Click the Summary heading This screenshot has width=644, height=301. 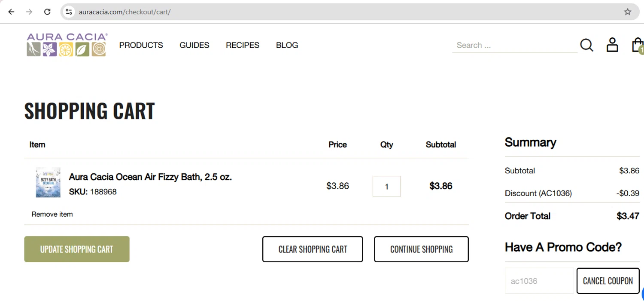click(531, 142)
